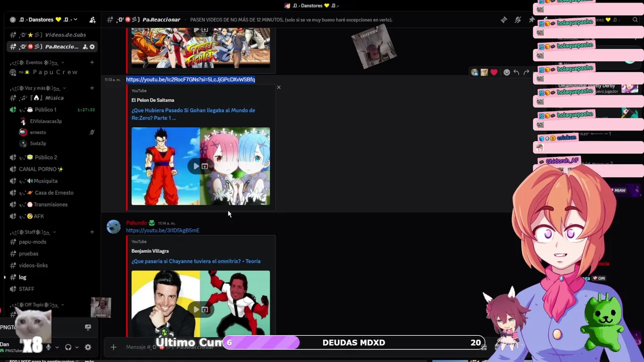This screenshot has width=644, height=362.
Task: Join Público 1 voice channel
Action: click(53, 110)
